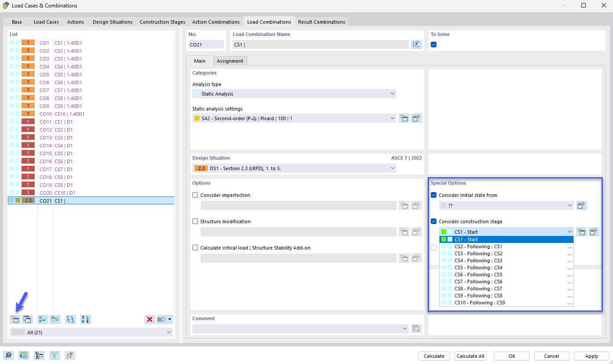613x364 pixels.
Task: Select CO20 CS10 | D1 row in the list
Action: click(x=91, y=193)
